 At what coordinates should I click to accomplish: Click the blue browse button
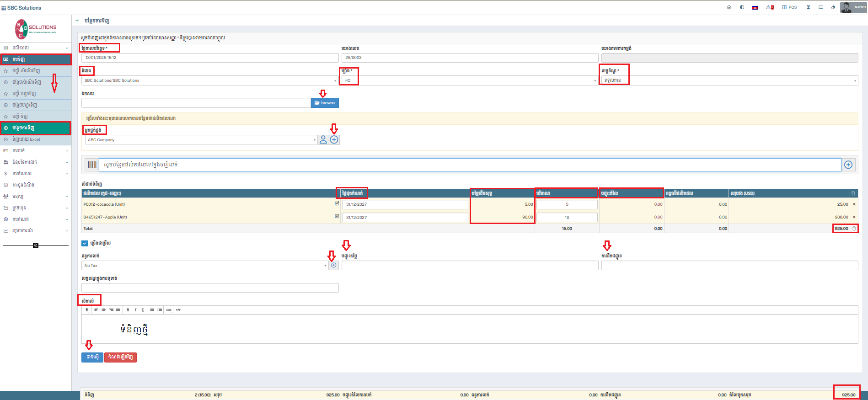click(x=325, y=103)
